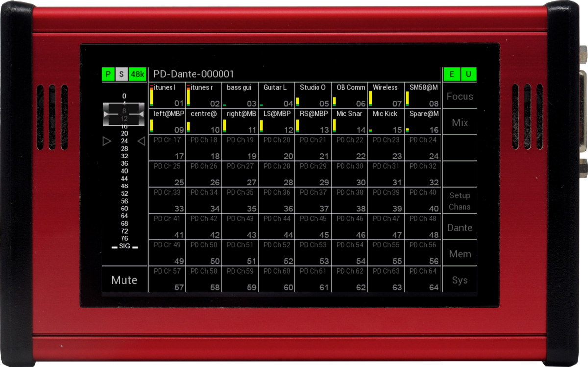The width and height of the screenshot is (588, 367).
Task: Select channel 04 Guitar L
Action: click(x=277, y=96)
